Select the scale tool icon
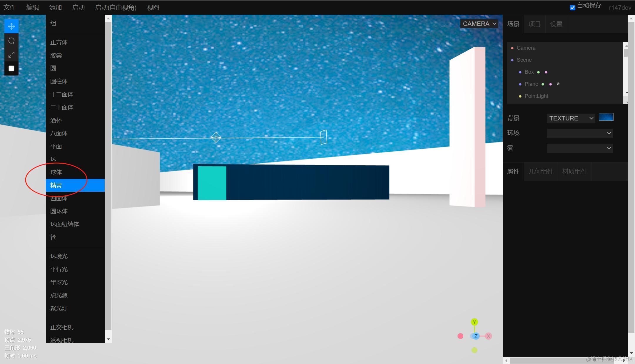This screenshot has width=635, height=364. (x=11, y=55)
